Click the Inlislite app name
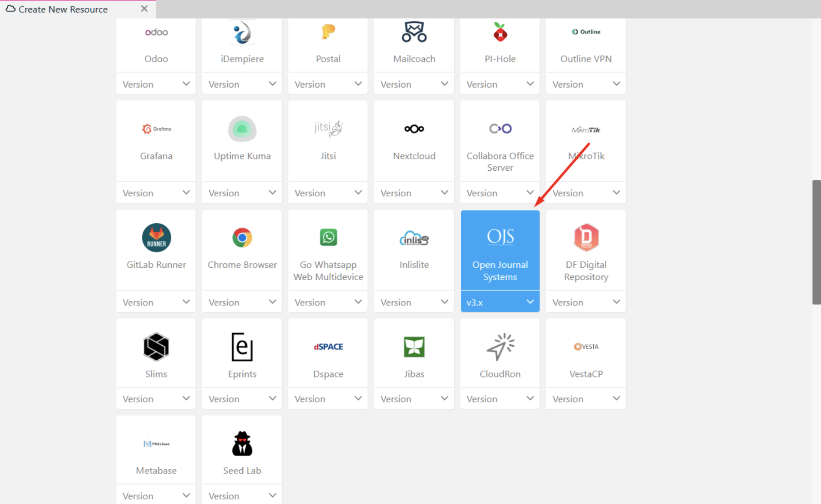This screenshot has height=504, width=821. tap(414, 264)
